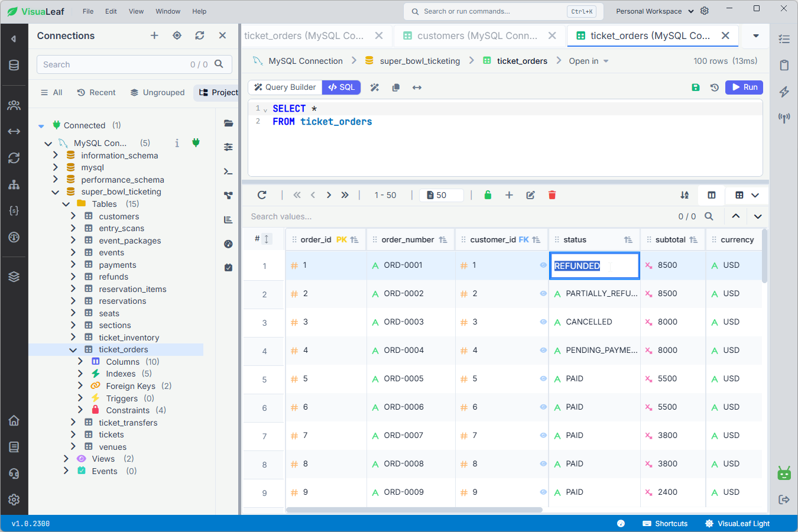
Task: Switch to Query Builder mode
Action: click(285, 87)
